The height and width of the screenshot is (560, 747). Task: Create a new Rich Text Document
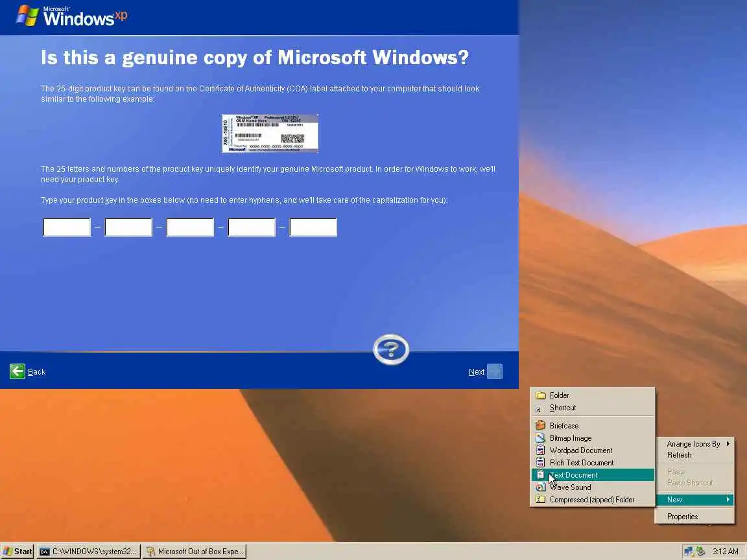(593, 462)
